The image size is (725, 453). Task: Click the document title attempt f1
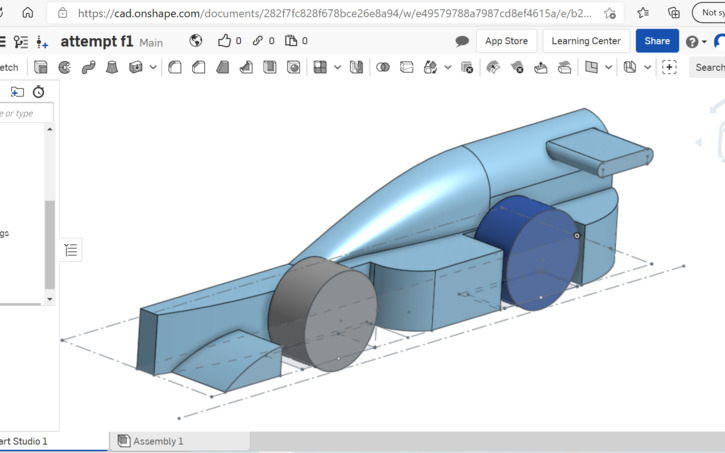pos(97,42)
